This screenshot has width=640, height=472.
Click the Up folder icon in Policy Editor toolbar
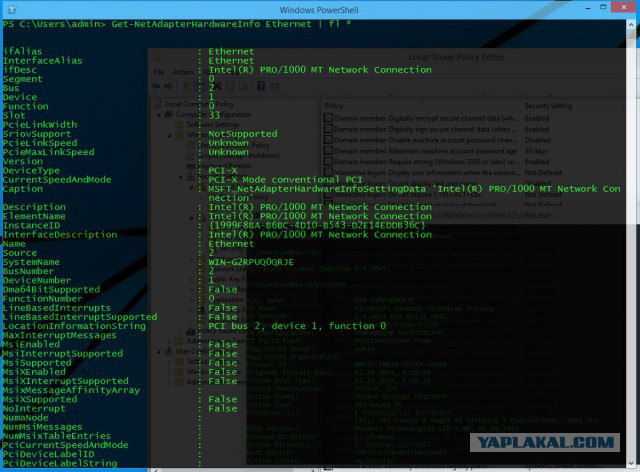point(187,86)
